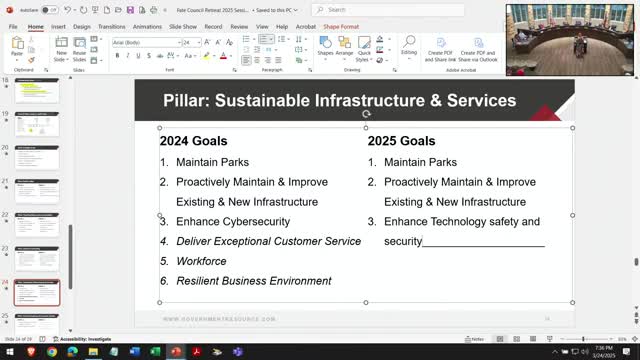Image resolution: width=640 pixels, height=360 pixels.
Task: Open Microsoft Teams from taskbar
Action: click(x=238, y=351)
